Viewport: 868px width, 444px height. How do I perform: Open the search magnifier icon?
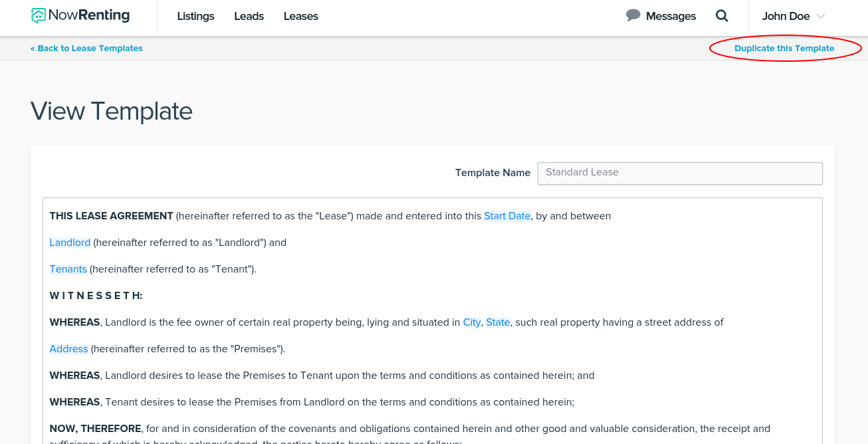coord(722,16)
